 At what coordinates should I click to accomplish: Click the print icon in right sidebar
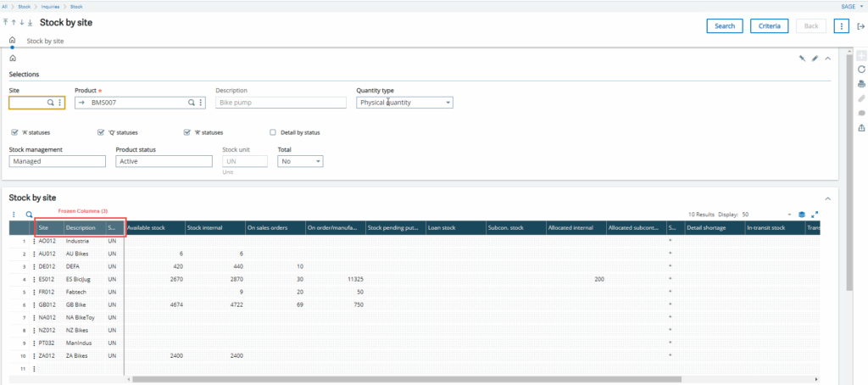[861, 84]
